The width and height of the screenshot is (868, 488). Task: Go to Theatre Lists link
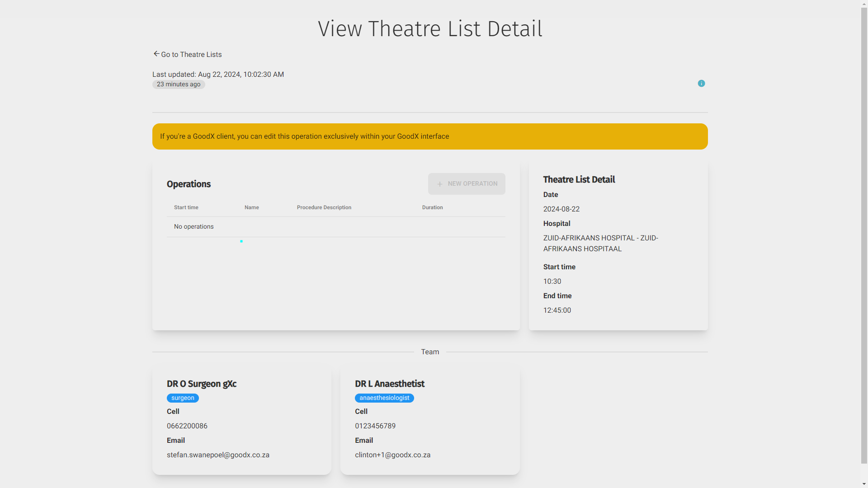(x=187, y=54)
